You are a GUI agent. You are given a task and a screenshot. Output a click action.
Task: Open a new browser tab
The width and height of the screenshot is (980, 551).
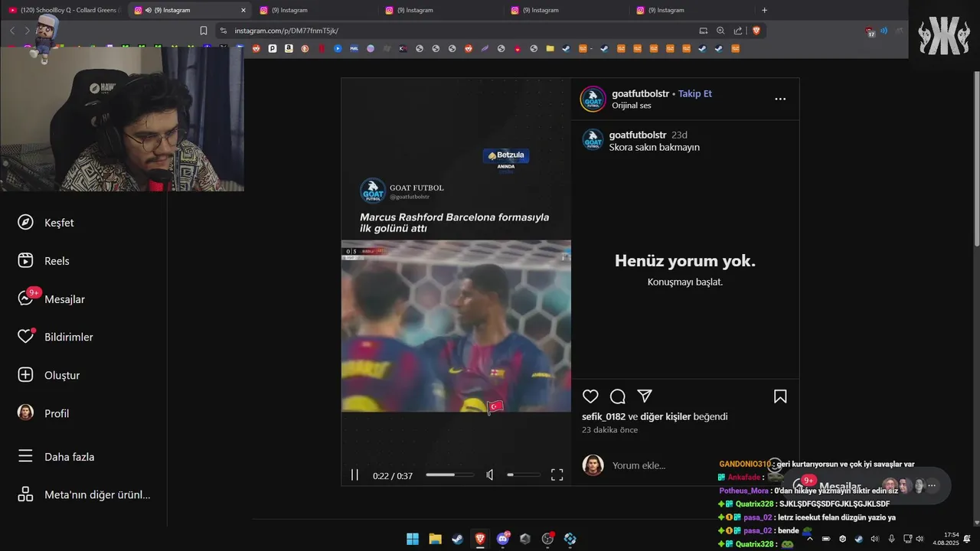764,10
